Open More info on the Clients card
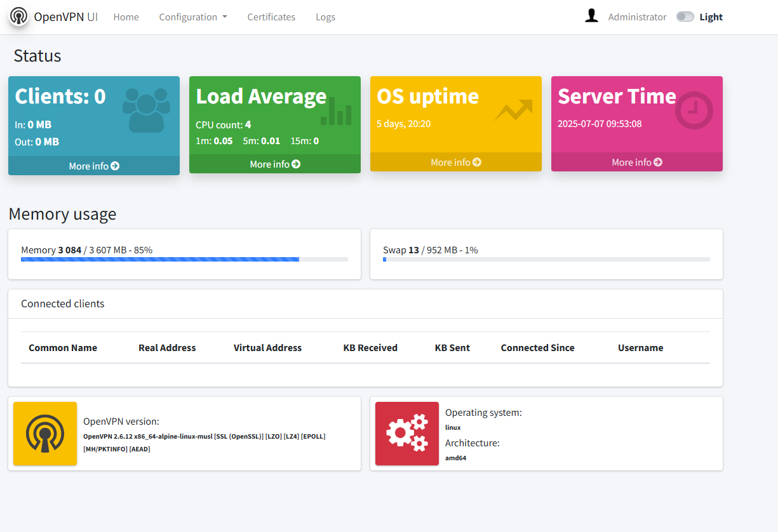Image resolution: width=778 pixels, height=532 pixels. click(94, 166)
